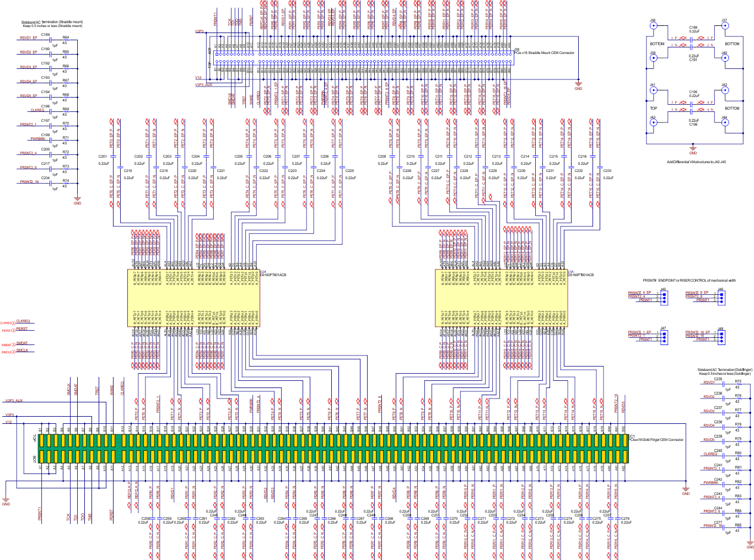Click capacitor designator C218
Image resolution: width=754 pixels, height=560 pixels.
[128, 171]
